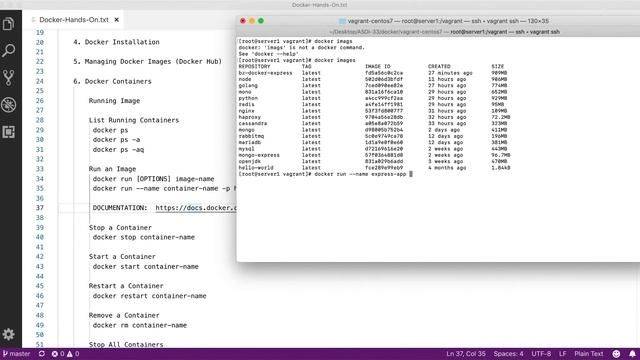Click the '6. Docker Containers' line
Screen dimensions: 640x360
(112, 81)
